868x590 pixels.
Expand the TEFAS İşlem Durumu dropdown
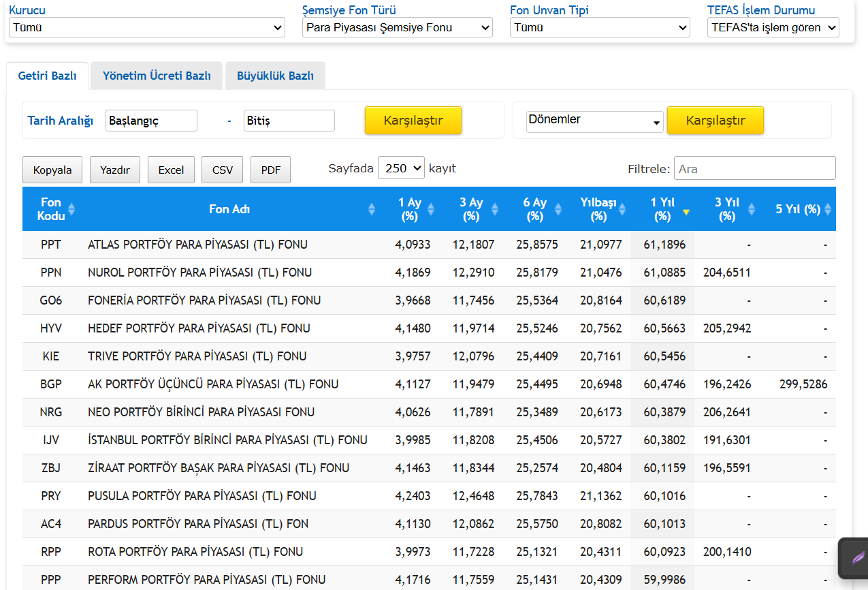773,28
